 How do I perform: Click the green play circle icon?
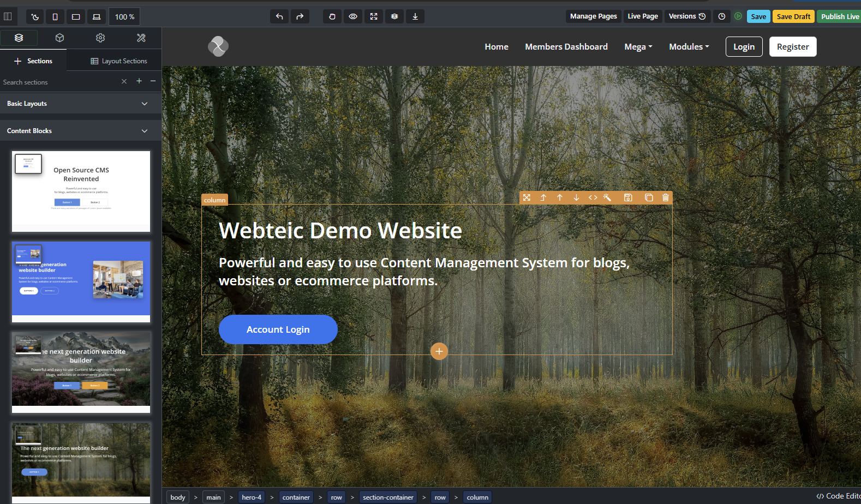click(x=738, y=16)
